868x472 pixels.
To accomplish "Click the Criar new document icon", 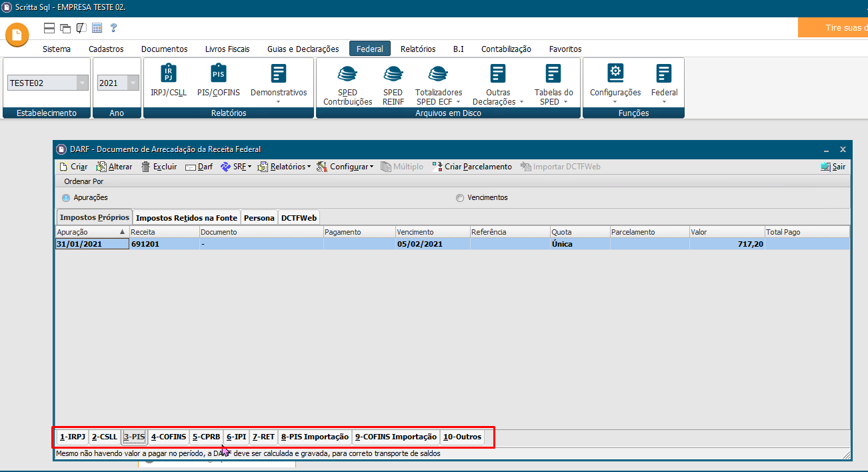I will (63, 167).
